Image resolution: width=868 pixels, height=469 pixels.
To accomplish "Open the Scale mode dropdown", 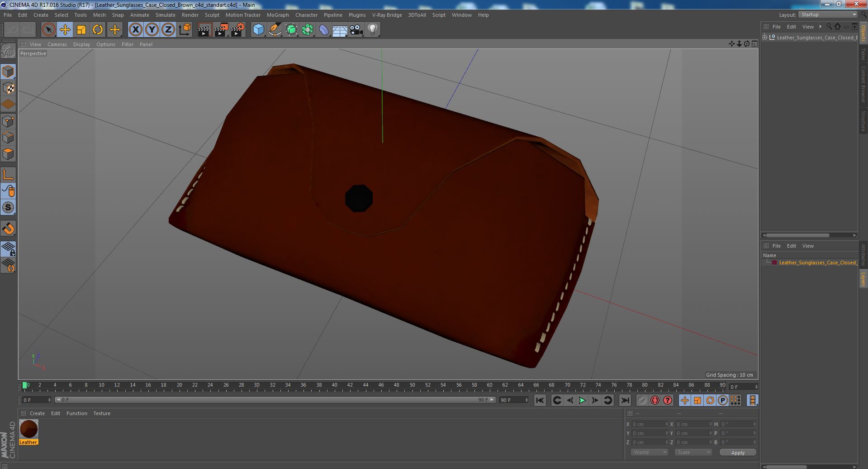I will point(693,452).
